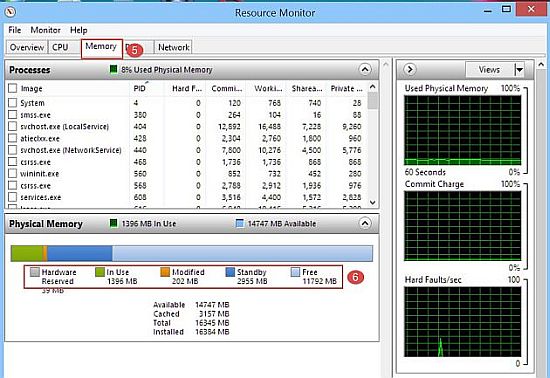
Task: Collapse the Processes section with chevron
Action: coord(365,69)
